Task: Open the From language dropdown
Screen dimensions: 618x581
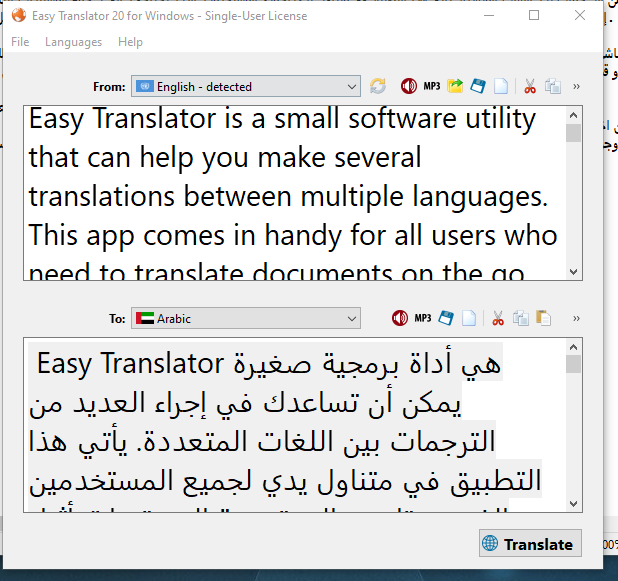Action: (x=246, y=86)
